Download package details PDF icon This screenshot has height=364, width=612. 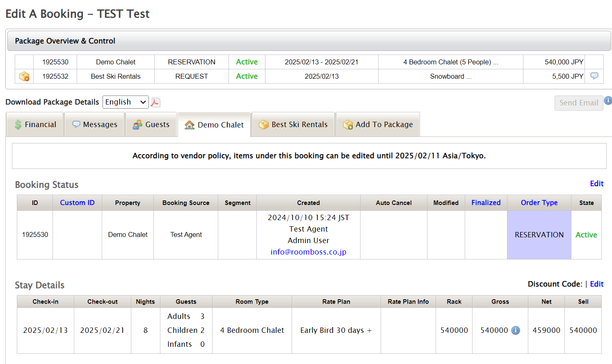[x=155, y=102]
